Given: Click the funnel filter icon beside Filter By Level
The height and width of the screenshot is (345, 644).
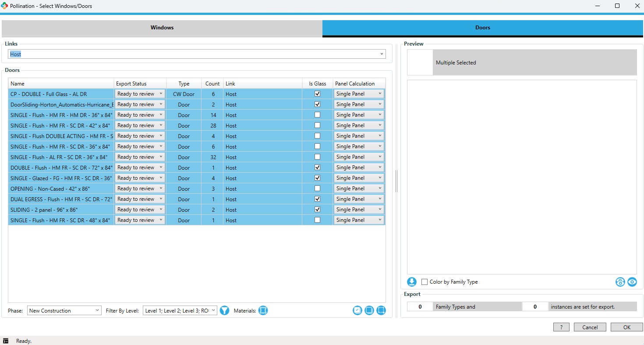Looking at the screenshot, I should (224, 310).
